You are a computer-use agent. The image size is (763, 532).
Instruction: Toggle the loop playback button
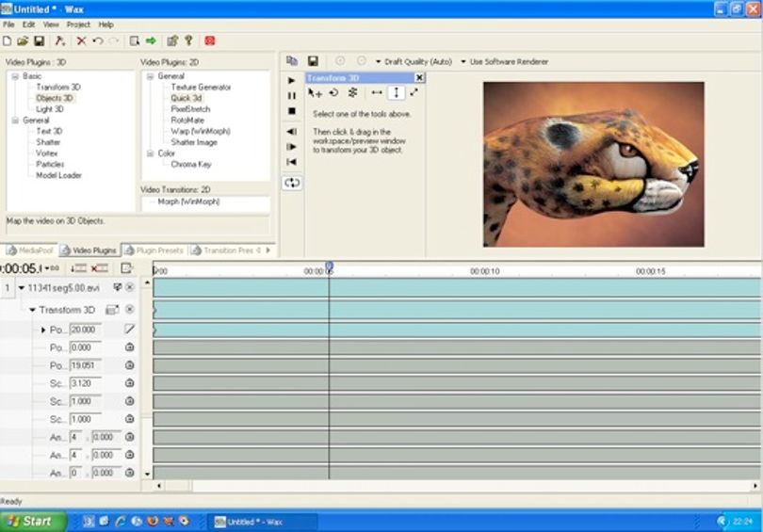[x=292, y=183]
